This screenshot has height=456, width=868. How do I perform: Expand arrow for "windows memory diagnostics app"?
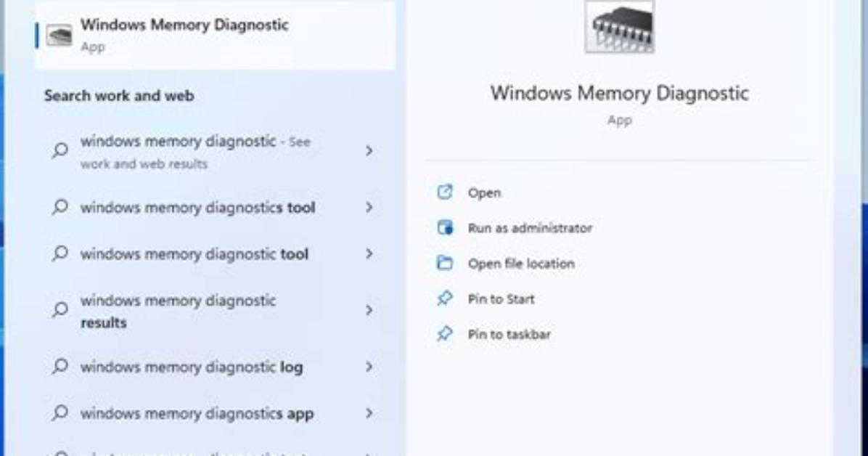(x=369, y=413)
